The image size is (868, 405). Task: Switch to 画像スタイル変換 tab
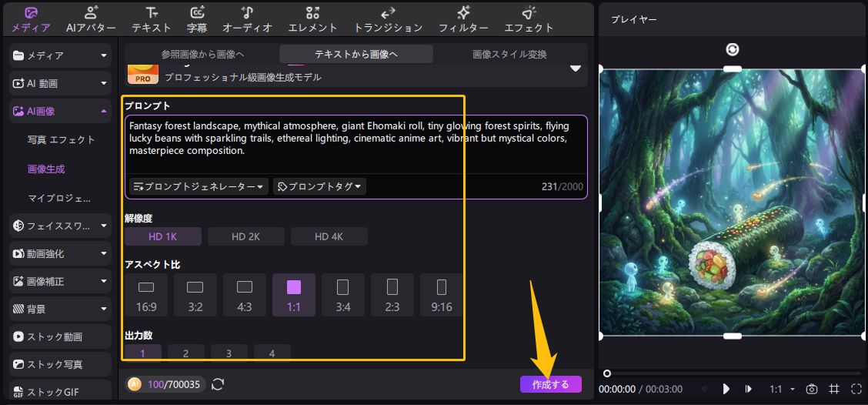[x=510, y=55]
